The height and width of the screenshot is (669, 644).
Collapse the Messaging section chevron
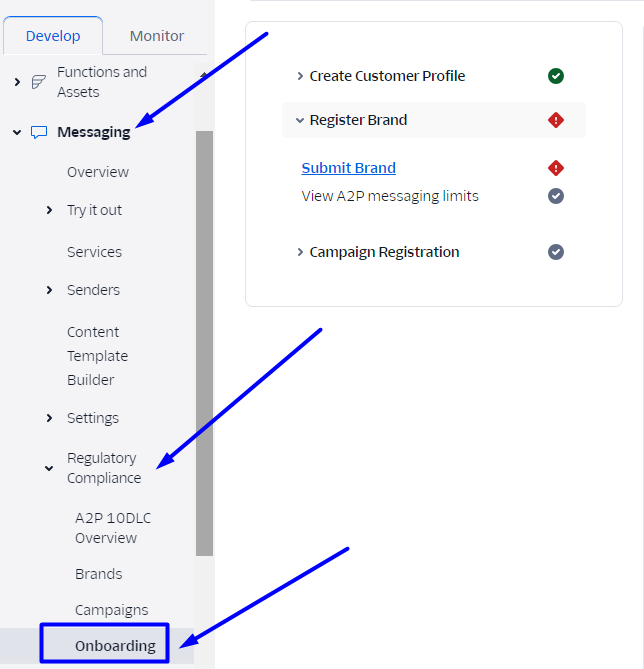17,132
